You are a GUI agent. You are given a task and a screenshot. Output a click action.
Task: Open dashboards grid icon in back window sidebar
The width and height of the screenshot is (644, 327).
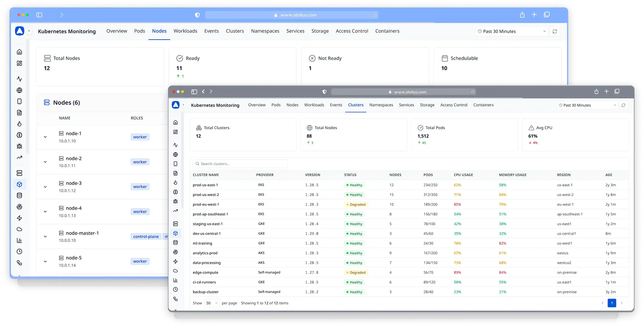(x=19, y=63)
